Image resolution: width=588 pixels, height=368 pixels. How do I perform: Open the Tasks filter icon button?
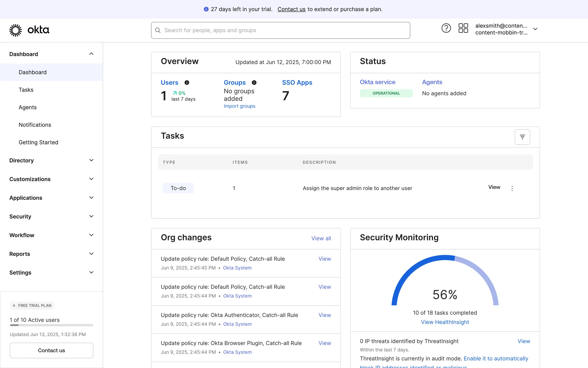click(x=522, y=137)
